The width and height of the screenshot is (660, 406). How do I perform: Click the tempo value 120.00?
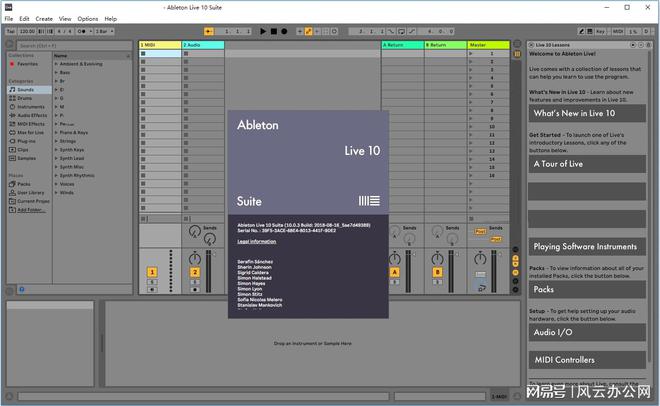coord(27,31)
